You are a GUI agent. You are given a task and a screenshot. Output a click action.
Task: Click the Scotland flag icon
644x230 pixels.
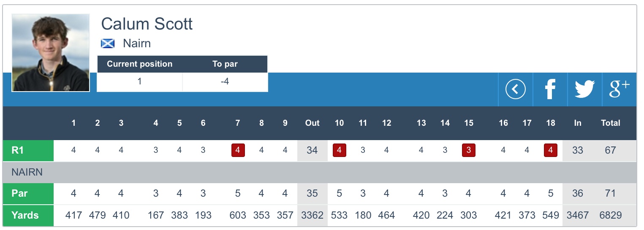click(x=108, y=43)
